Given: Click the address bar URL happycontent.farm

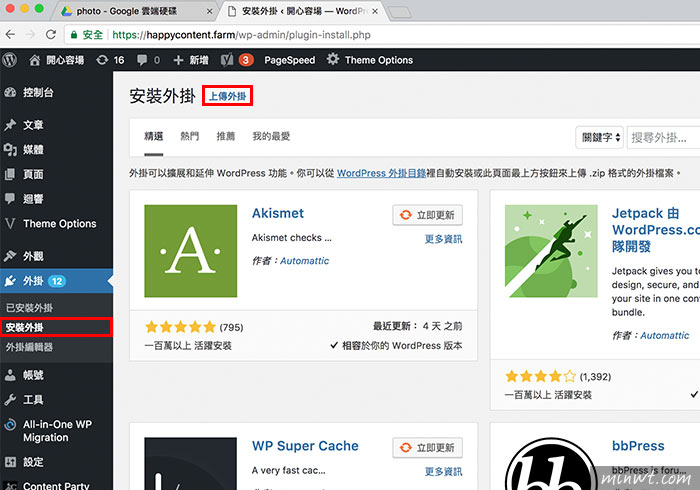Looking at the screenshot, I should [241, 35].
